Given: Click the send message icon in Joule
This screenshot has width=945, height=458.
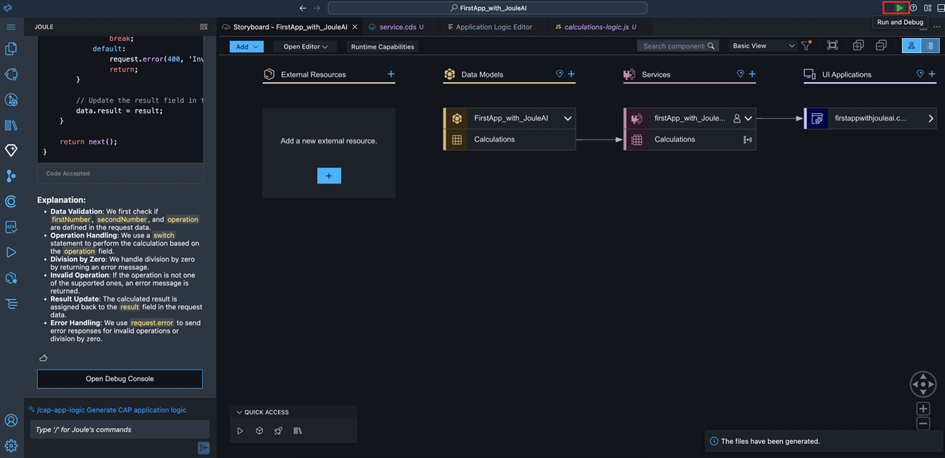Looking at the screenshot, I should 203,447.
